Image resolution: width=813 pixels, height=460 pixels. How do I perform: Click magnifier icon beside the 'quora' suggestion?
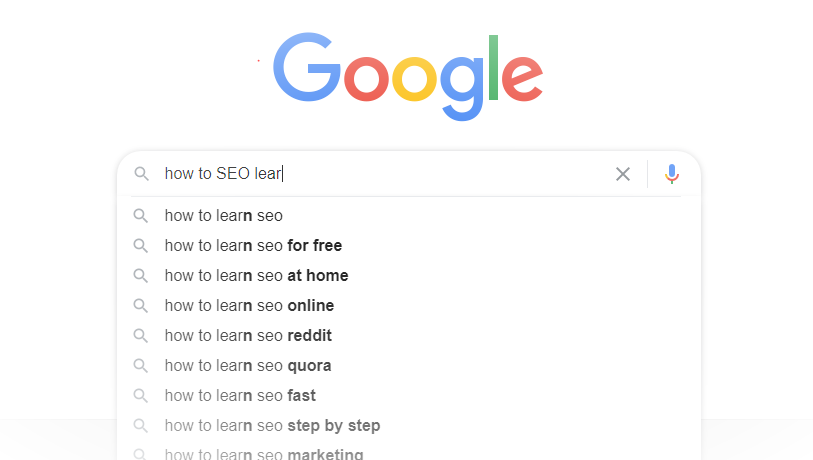141,366
